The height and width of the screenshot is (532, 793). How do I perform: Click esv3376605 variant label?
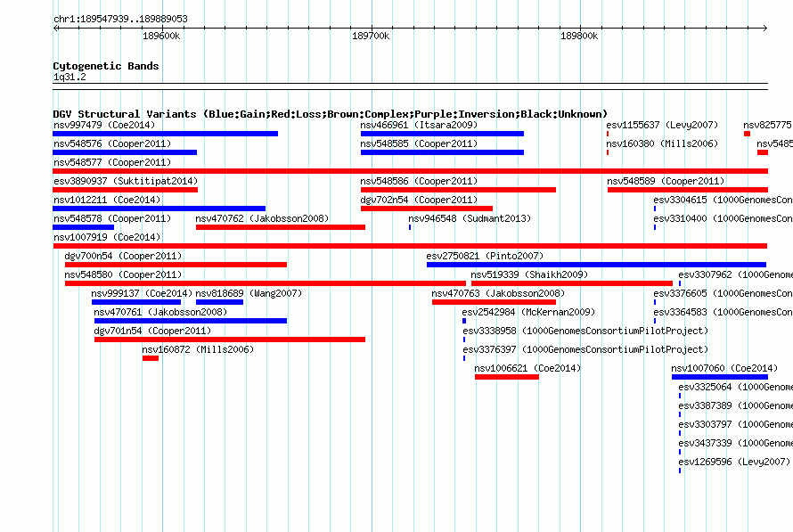click(724, 293)
